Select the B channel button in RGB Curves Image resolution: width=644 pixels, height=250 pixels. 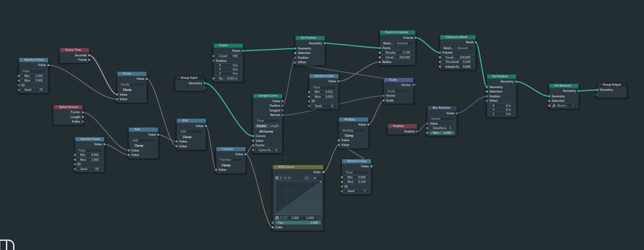[289, 178]
